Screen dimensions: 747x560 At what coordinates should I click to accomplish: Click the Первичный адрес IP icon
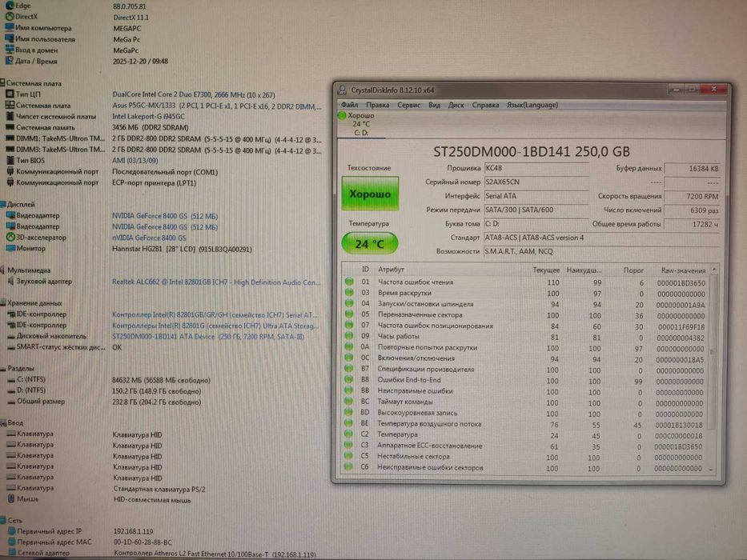(11, 530)
